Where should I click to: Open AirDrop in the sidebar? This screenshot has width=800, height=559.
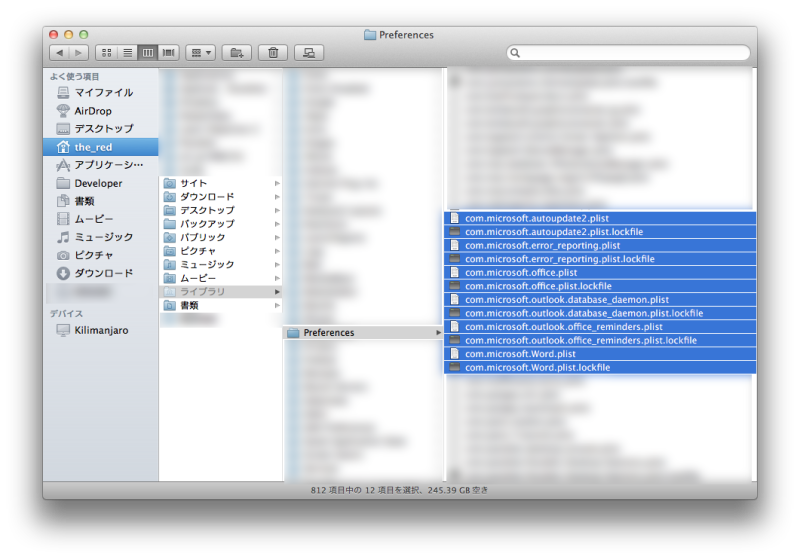[101, 111]
